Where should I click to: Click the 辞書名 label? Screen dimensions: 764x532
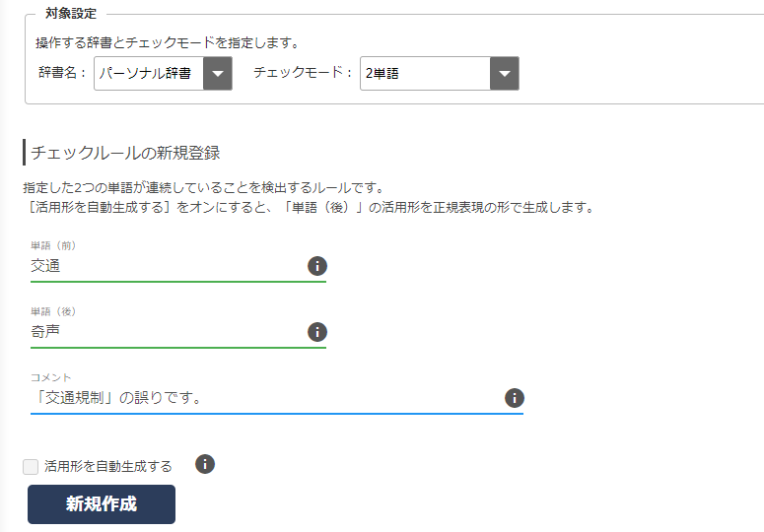(x=61, y=73)
